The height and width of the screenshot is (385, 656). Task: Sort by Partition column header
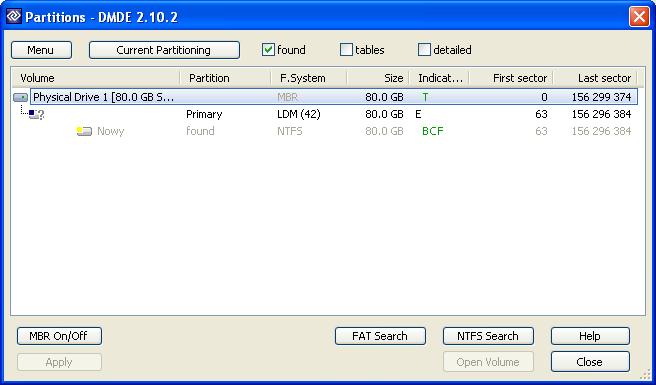(x=226, y=78)
